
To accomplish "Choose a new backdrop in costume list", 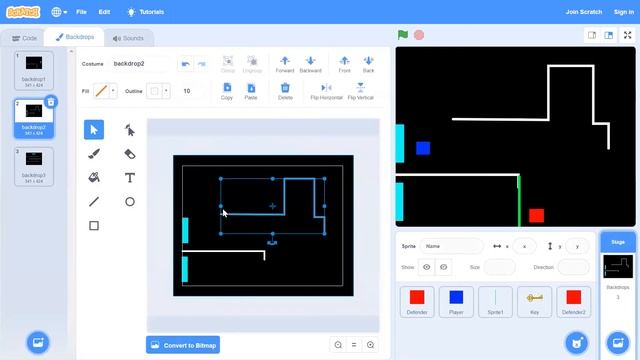I will pos(38,342).
